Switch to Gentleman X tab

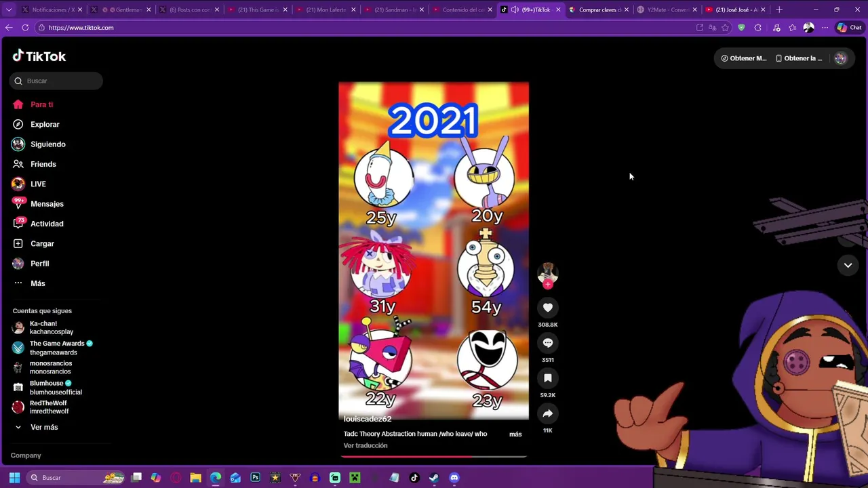point(121,9)
